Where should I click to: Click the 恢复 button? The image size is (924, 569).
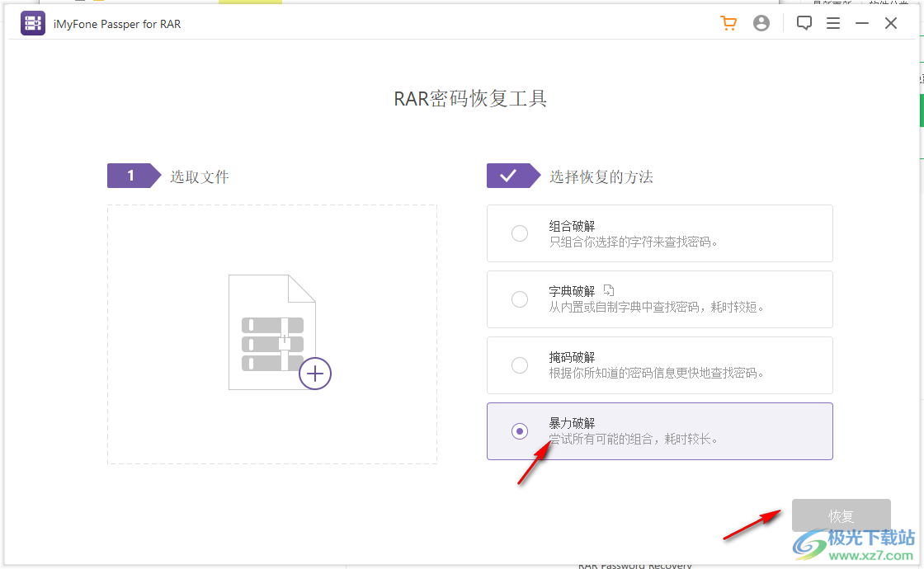pyautogui.click(x=841, y=516)
